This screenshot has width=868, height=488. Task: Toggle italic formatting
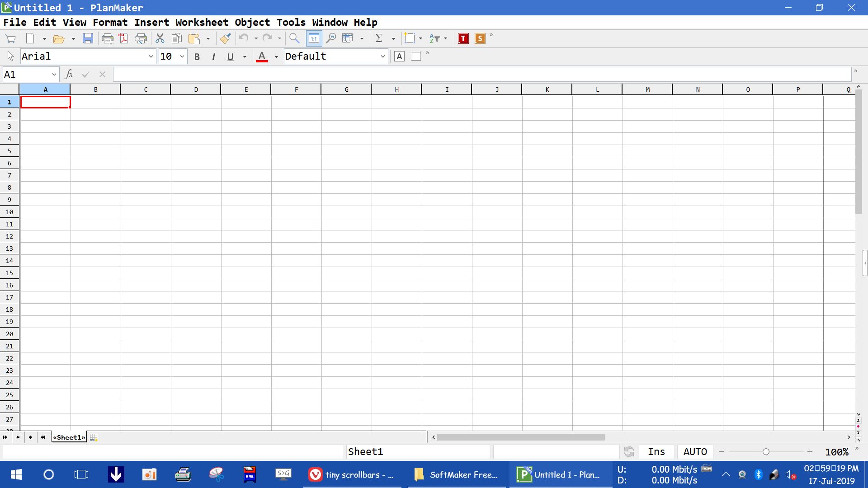(x=213, y=56)
